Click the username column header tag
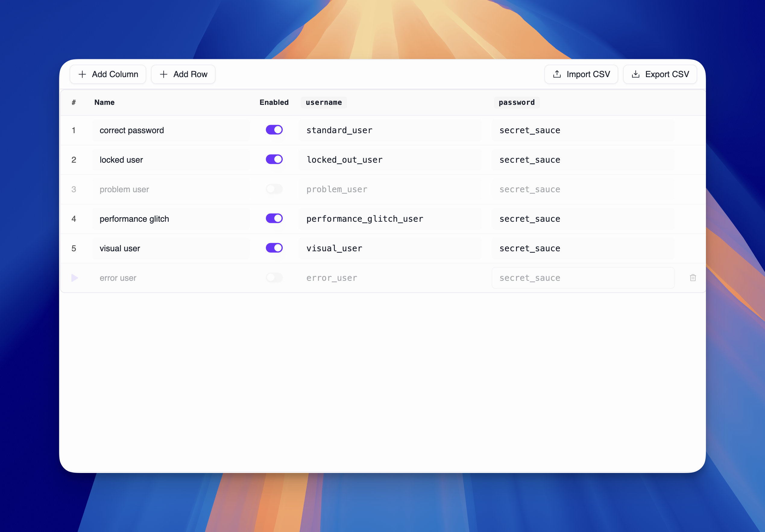Viewport: 765px width, 532px height. (323, 102)
